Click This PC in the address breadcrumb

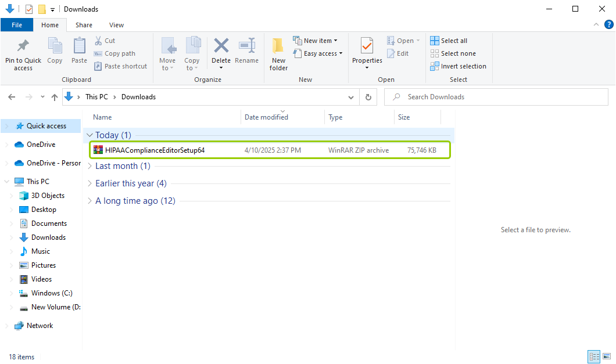[x=96, y=97]
